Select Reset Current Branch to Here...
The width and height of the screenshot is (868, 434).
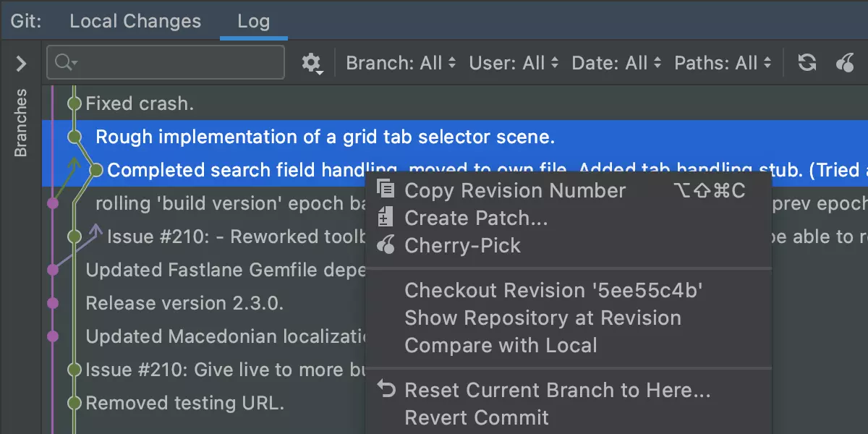coord(557,390)
